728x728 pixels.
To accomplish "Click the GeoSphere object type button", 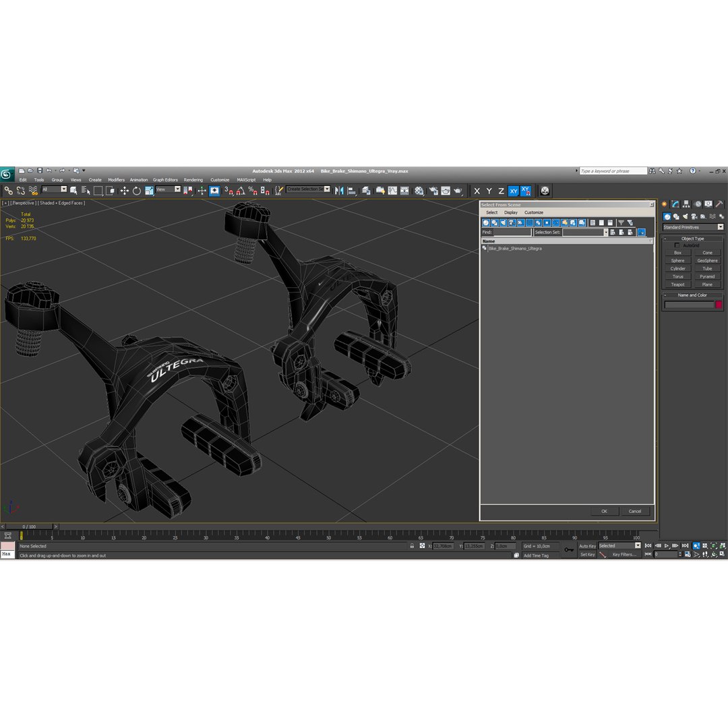I will [707, 261].
